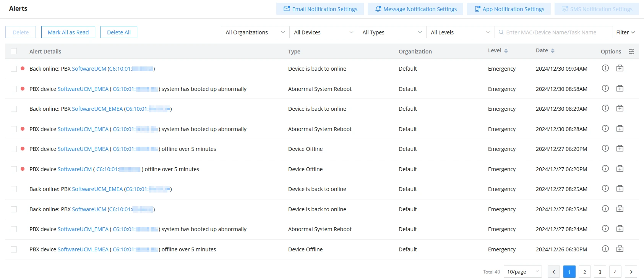644x280 pixels.
Task: Open App Notification Settings
Action: point(509,9)
